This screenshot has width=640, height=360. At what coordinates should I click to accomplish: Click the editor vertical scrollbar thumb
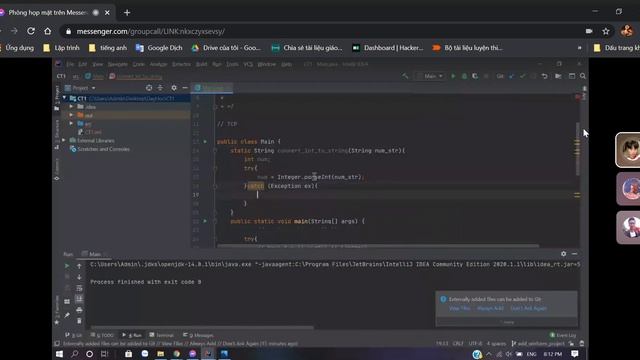578,149
